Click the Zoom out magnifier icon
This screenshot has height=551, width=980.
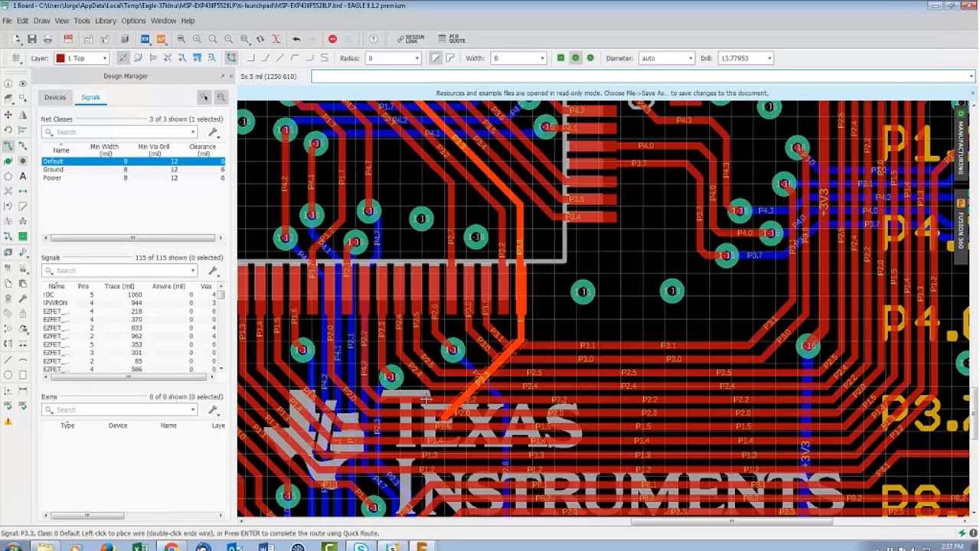click(213, 39)
